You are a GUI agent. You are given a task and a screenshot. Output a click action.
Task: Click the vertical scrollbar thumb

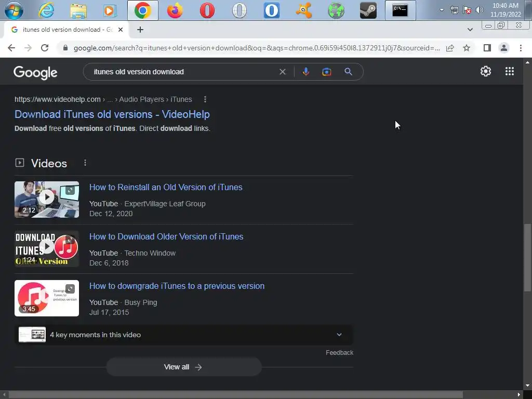(x=527, y=257)
